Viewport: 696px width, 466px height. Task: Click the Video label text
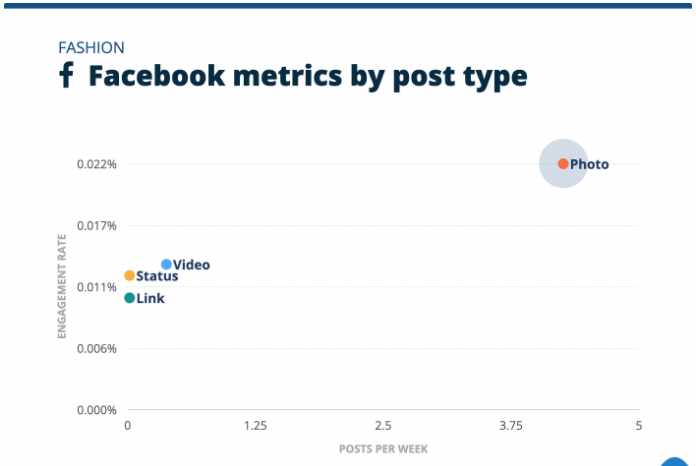click(191, 265)
